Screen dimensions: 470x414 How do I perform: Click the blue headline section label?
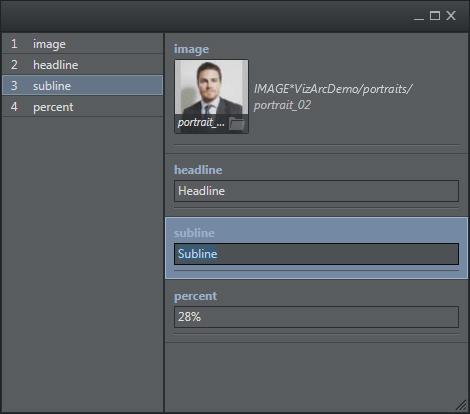[x=198, y=170]
